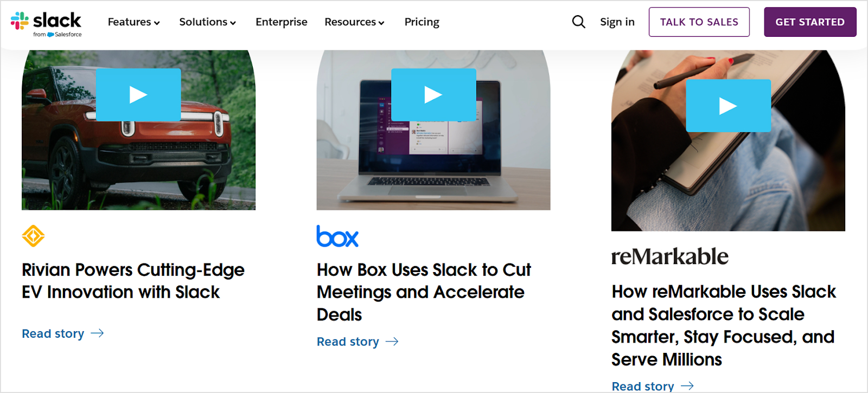Viewport: 868px width, 393px height.
Task: Click the Slack logo in the header
Action: tap(46, 22)
